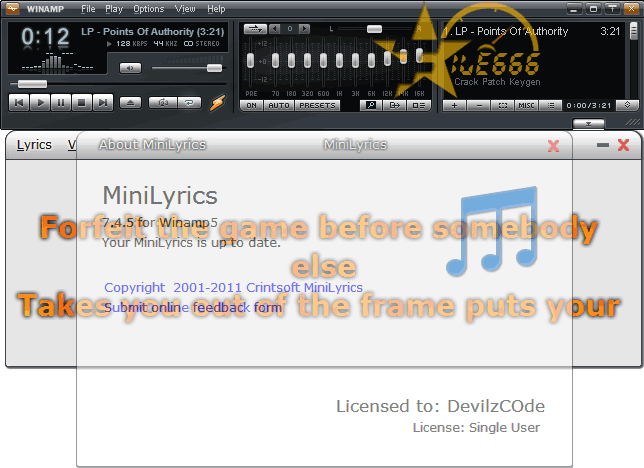This screenshot has height=468, width=644.
Task: Click the magnifier button in the equalizer
Action: coord(371,106)
